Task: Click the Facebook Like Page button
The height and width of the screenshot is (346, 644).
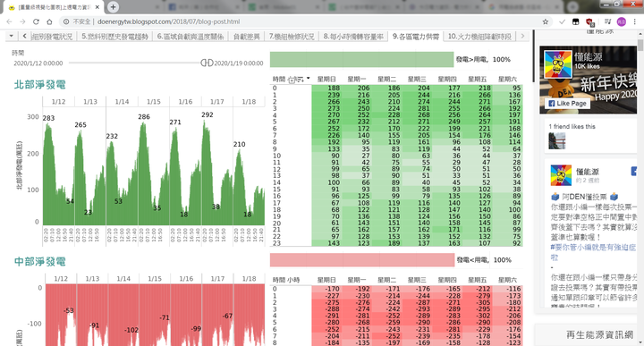Action: (x=568, y=104)
